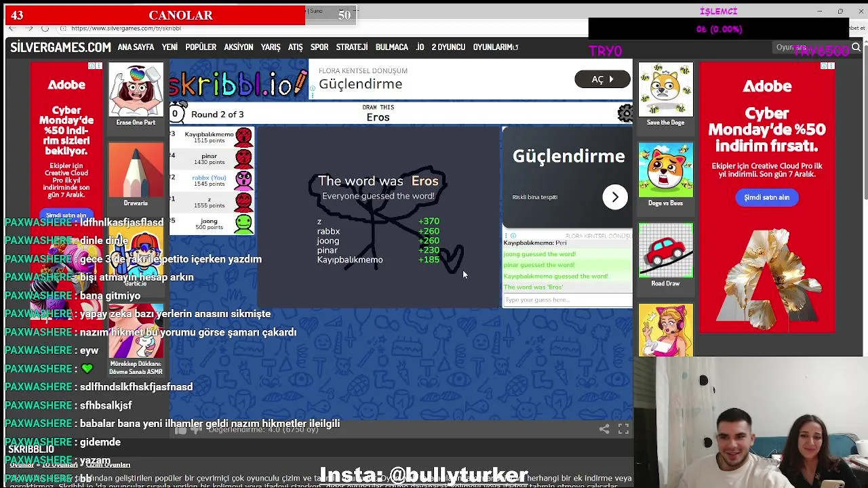Click the Round 2 of 3 label
The image size is (868, 488).
point(217,115)
